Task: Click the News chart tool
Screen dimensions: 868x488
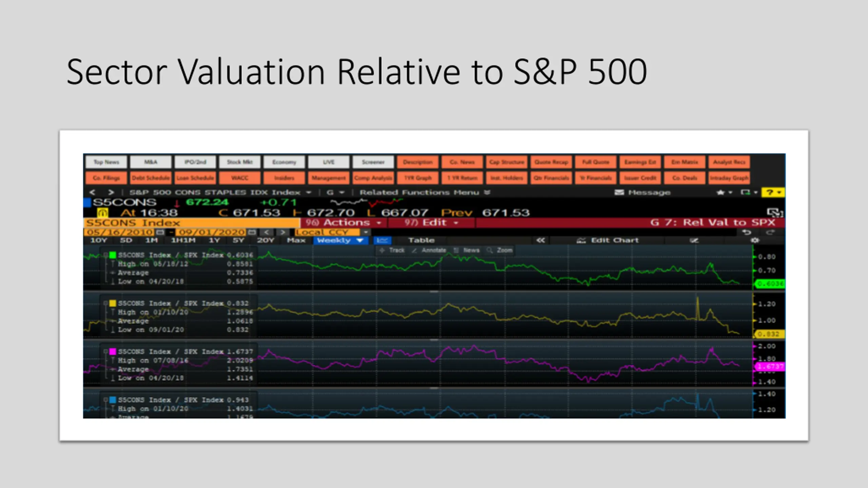Action: pos(467,250)
